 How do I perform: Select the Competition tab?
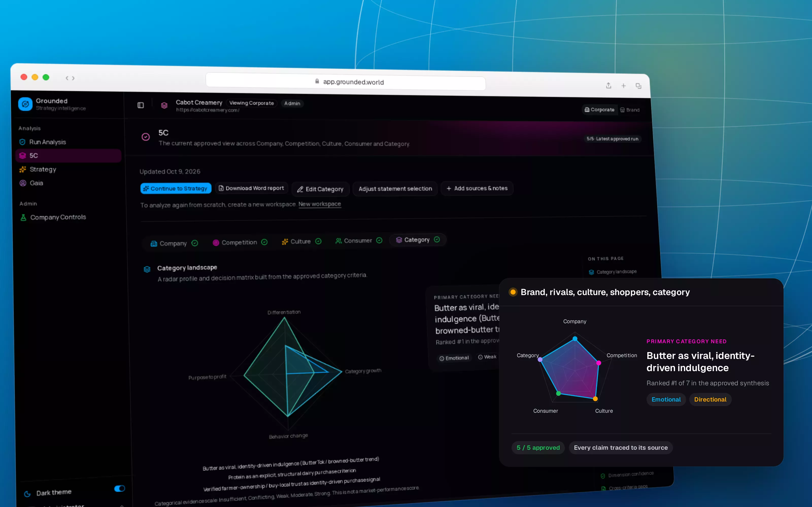(x=240, y=242)
